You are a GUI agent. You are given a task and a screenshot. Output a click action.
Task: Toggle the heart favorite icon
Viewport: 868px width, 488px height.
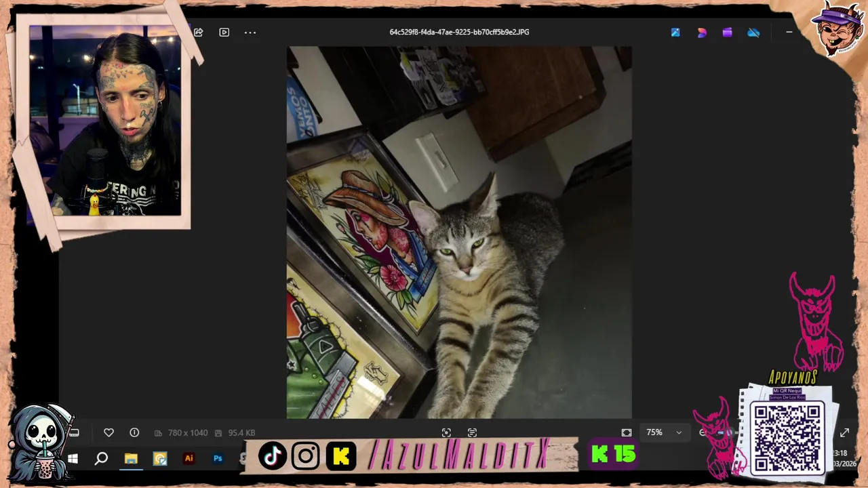(x=108, y=432)
